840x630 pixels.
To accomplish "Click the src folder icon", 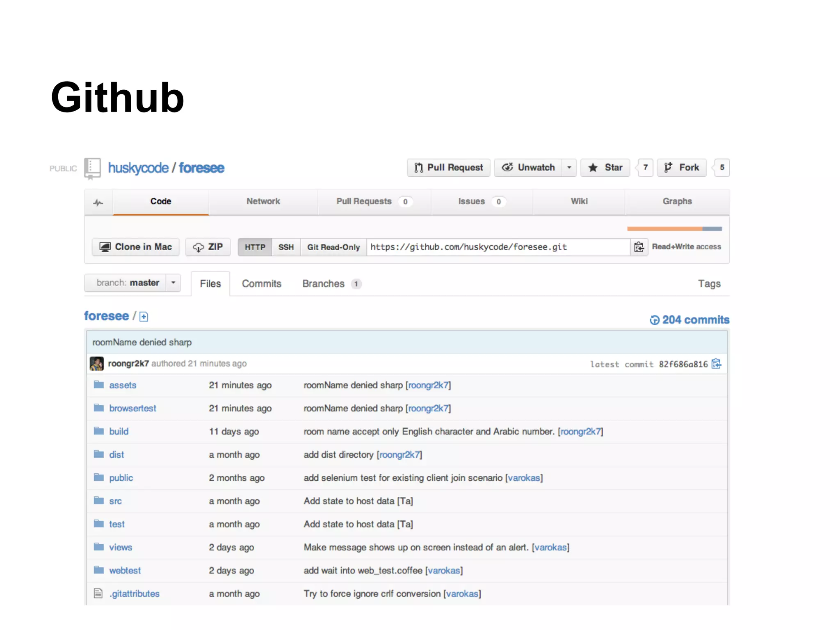I will (99, 500).
